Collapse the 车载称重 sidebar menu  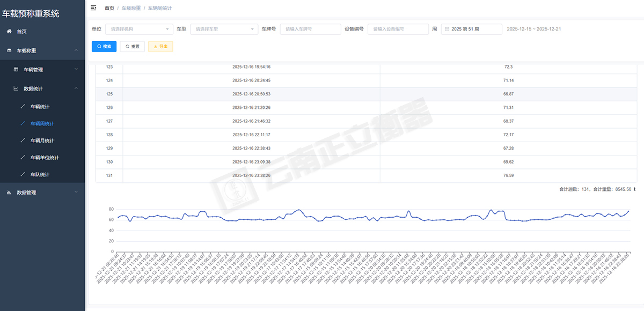click(x=76, y=50)
